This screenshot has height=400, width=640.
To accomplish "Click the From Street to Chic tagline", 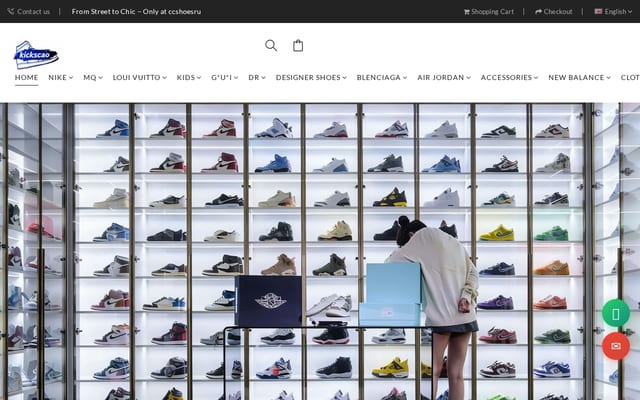I will 136,12.
